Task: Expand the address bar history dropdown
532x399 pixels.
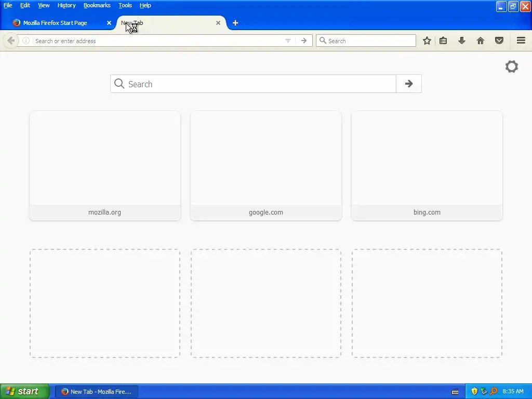Action: tap(288, 41)
